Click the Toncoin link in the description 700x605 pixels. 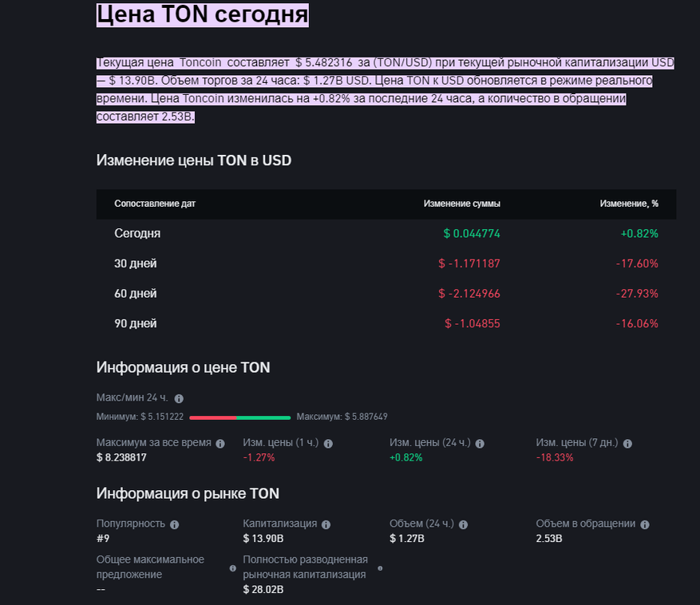coord(200,62)
